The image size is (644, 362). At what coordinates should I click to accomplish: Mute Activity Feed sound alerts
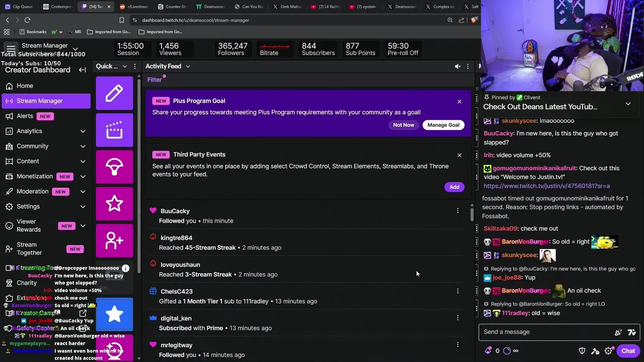pyautogui.click(x=457, y=66)
